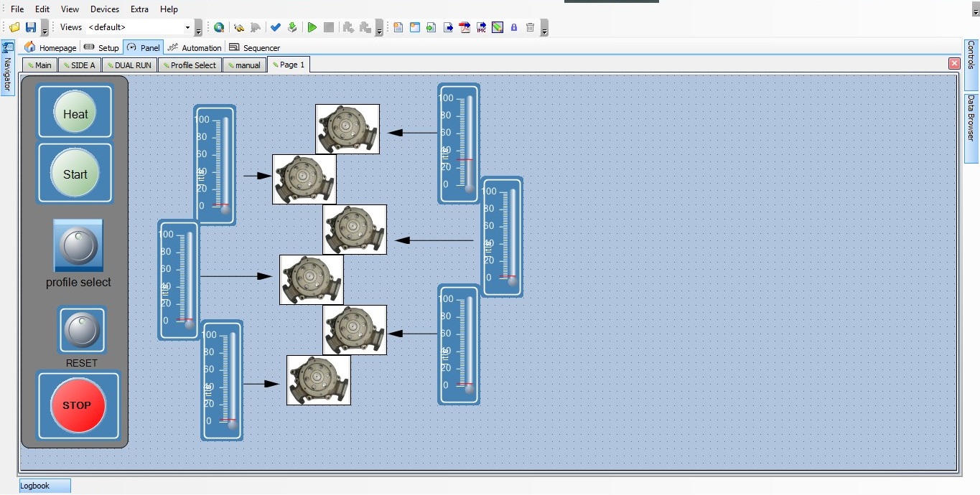Switch to the DUAL RUN page tab

coord(129,65)
